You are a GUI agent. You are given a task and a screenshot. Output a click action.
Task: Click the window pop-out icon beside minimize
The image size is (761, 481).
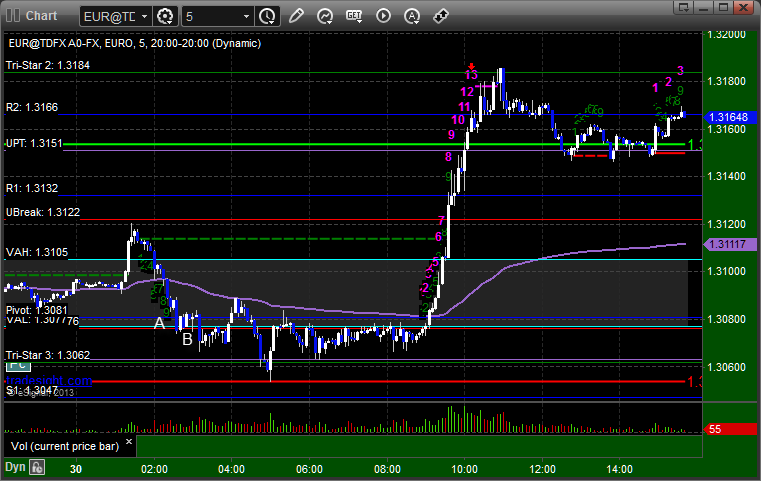684,7
